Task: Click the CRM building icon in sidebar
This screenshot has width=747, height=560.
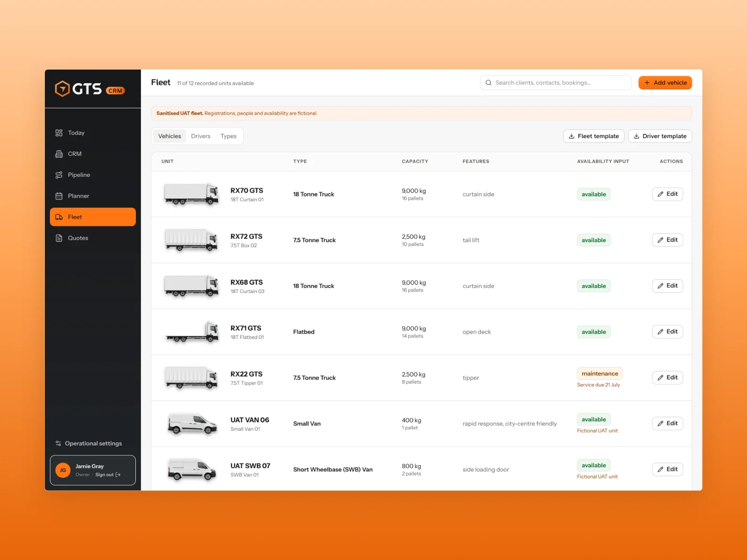Action: click(59, 154)
